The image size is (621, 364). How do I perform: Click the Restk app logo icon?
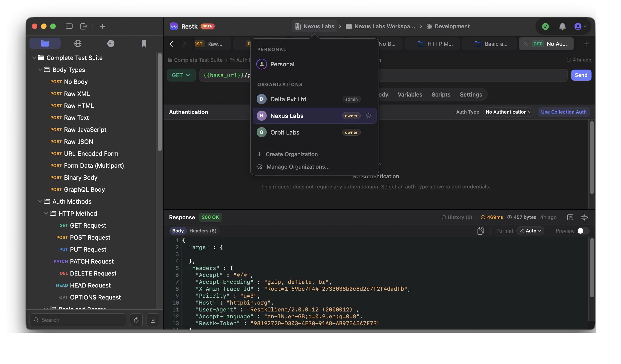174,26
